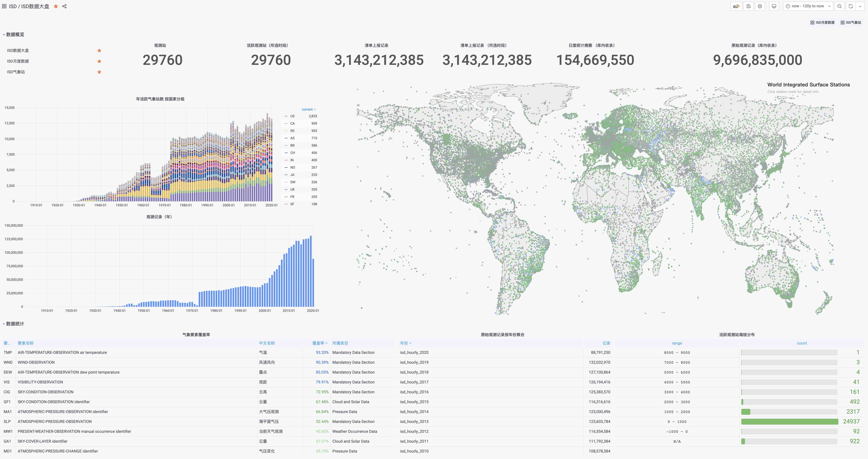Image resolution: width=868 pixels, height=459 pixels.
Task: Toggle the RS series in the legend
Action: (292, 131)
